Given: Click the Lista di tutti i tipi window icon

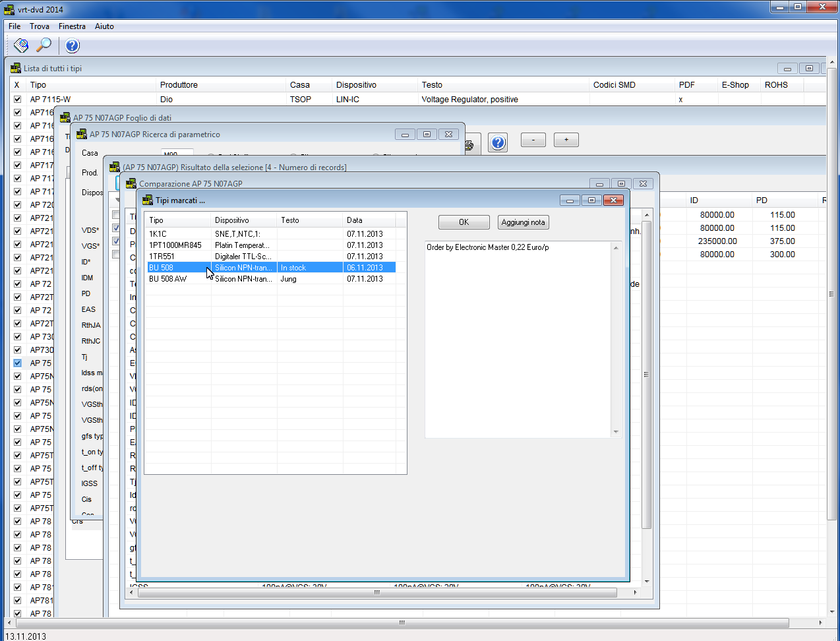Looking at the screenshot, I should (x=16, y=68).
